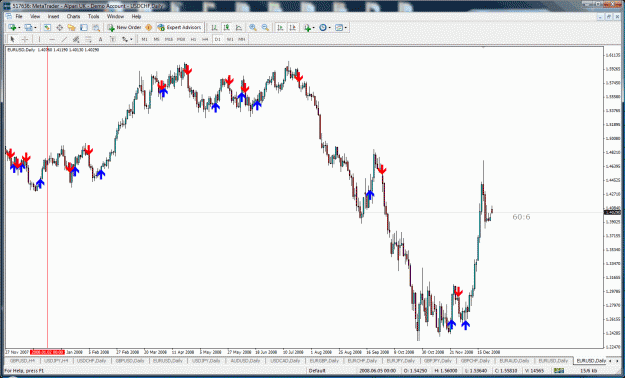Toggle the Expert Advisors button
The height and width of the screenshot is (378, 625).
tap(179, 28)
